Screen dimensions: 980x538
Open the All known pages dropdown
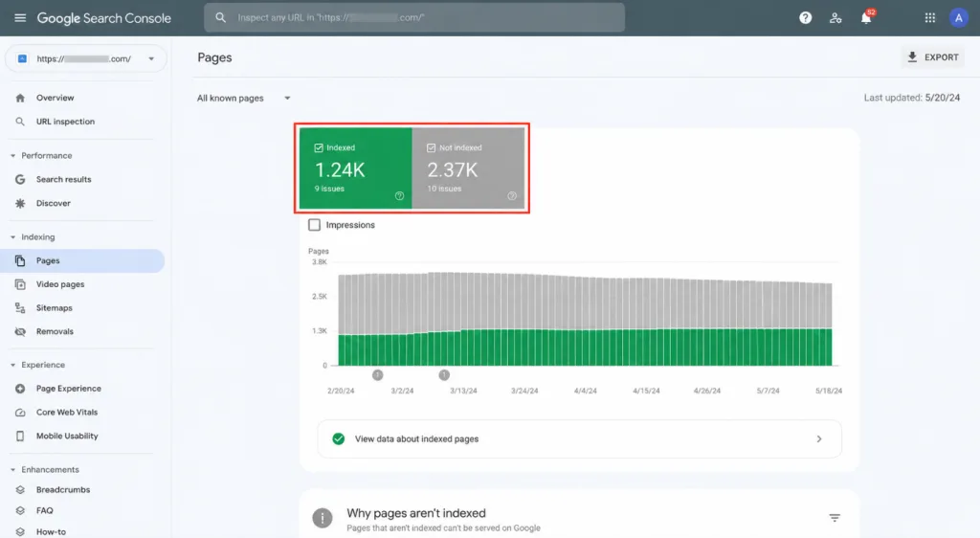pyautogui.click(x=244, y=98)
